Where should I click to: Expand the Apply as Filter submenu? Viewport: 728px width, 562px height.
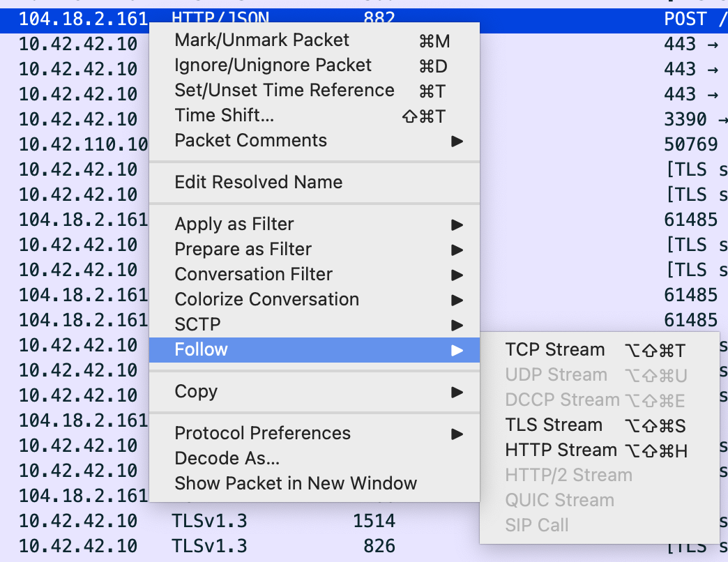click(x=234, y=225)
